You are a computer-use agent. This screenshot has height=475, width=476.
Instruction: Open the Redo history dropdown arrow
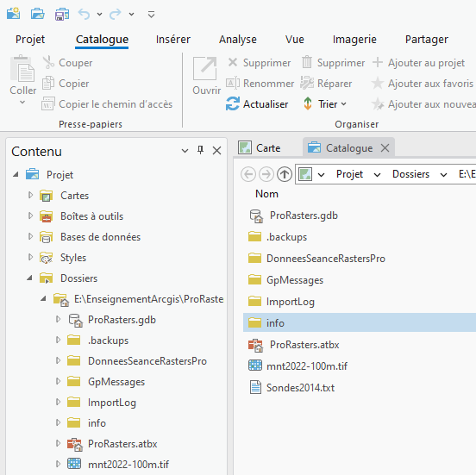click(131, 14)
